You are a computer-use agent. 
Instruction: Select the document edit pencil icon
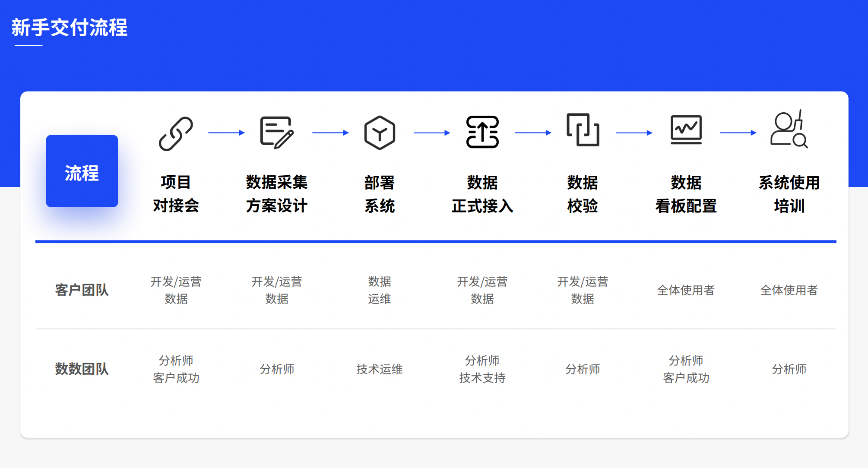[x=277, y=133]
